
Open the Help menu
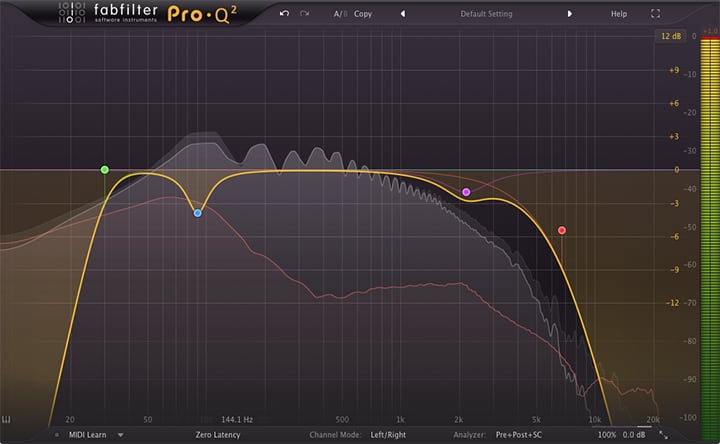click(x=619, y=14)
